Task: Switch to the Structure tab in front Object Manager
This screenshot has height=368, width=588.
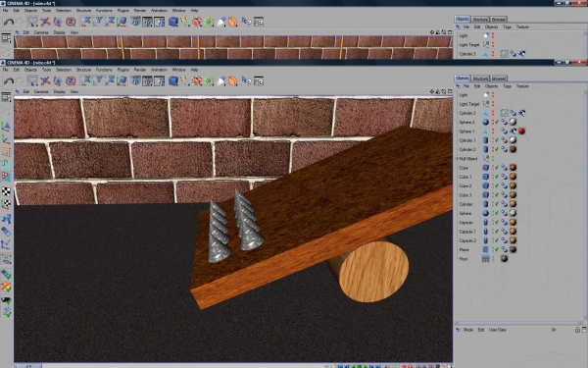Action: point(480,79)
